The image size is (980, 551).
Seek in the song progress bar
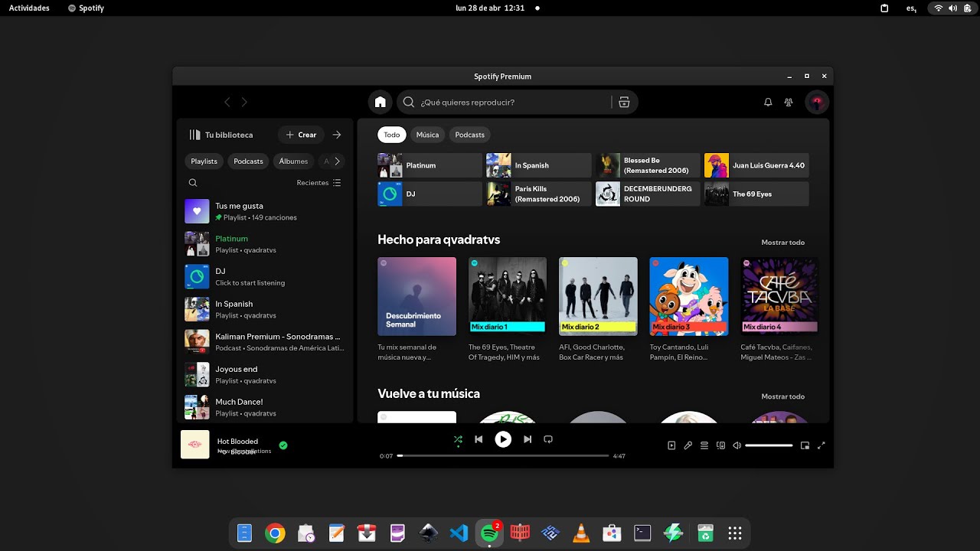coord(503,455)
